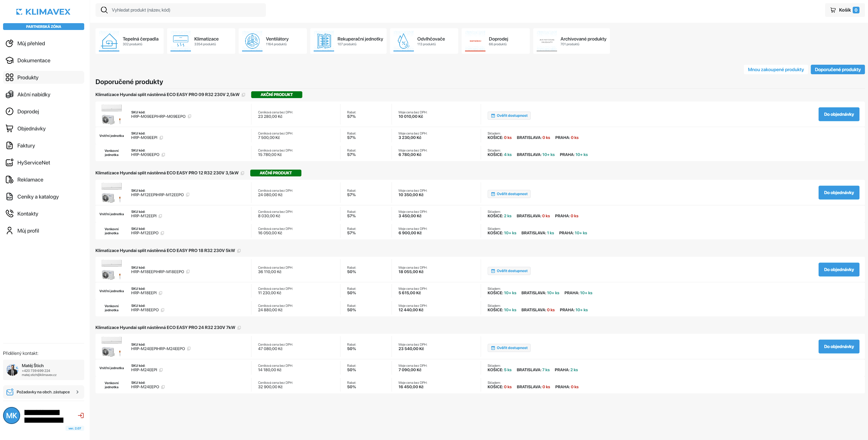Viewport: 868px width, 440px height.
Task: Copy the ECO EASY PRO 12 product name
Action: click(242, 173)
